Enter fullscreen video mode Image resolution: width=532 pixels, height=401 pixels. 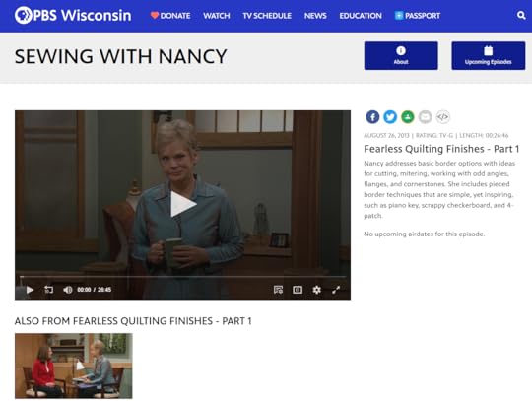click(x=336, y=290)
